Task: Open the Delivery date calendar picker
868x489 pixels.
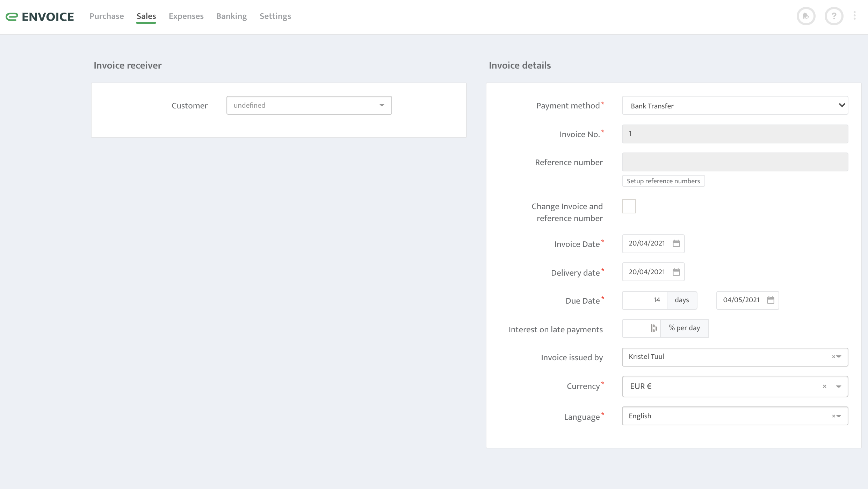Action: coord(676,272)
